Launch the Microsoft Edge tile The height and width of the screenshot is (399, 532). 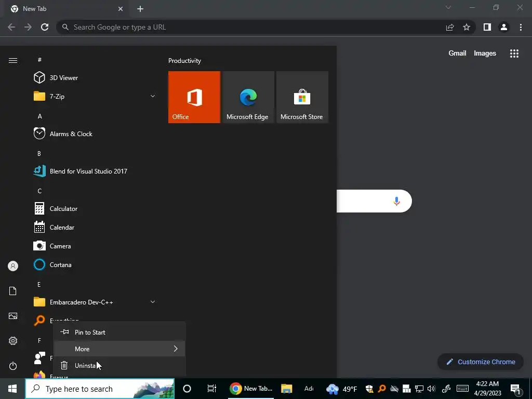coord(248,97)
